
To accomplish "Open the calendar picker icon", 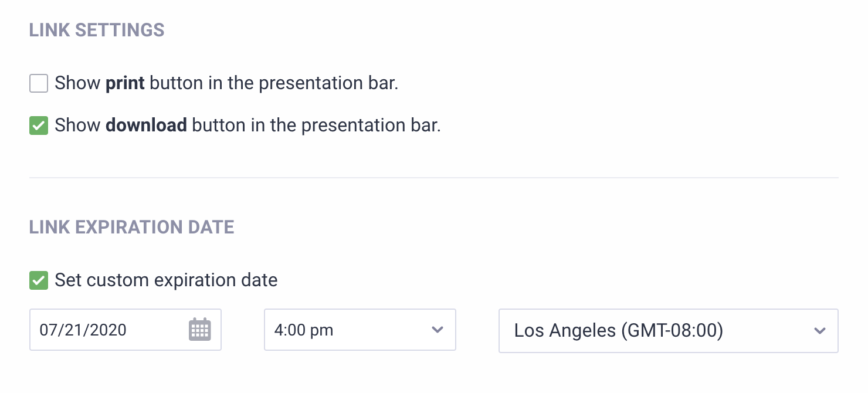I will pyautogui.click(x=199, y=330).
